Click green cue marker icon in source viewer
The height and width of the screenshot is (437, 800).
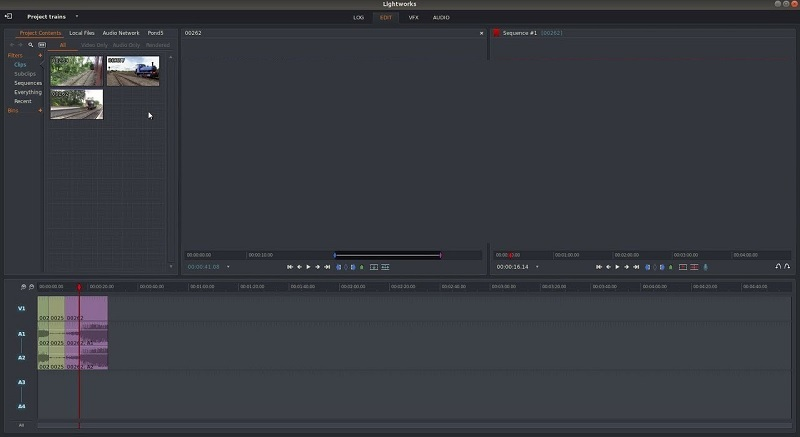pos(362,267)
